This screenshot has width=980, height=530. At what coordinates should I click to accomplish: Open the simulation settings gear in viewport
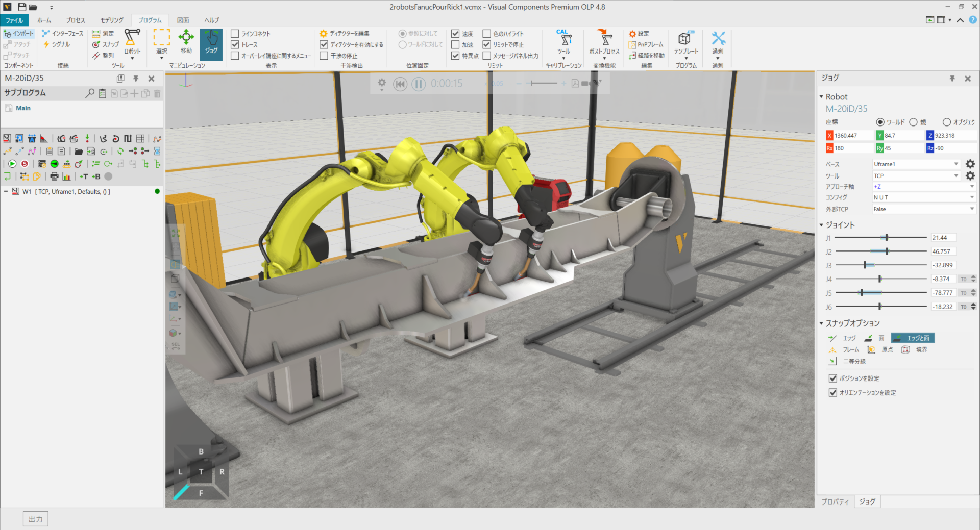click(x=382, y=83)
